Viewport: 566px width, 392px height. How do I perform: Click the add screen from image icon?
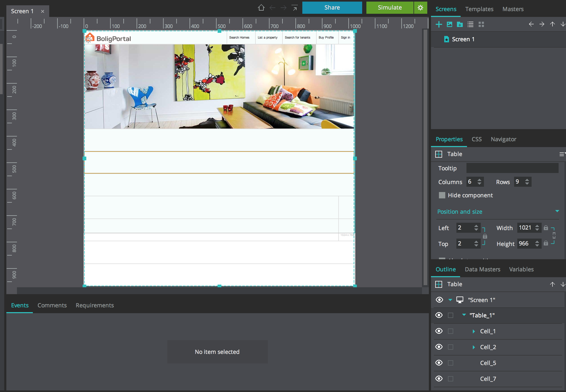[449, 24]
